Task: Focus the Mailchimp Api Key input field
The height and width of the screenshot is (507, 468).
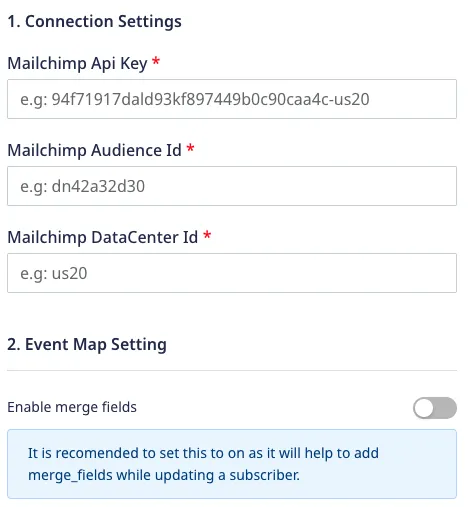Action: tap(232, 99)
